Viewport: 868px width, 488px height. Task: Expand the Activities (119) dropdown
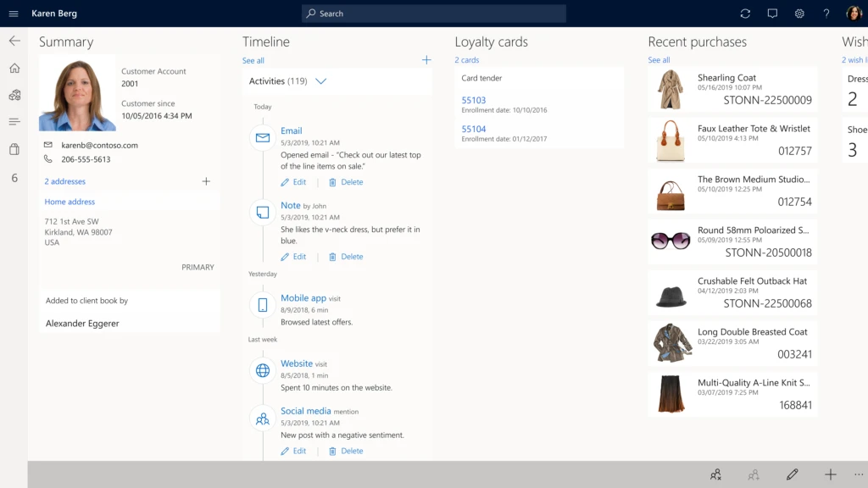click(x=320, y=81)
